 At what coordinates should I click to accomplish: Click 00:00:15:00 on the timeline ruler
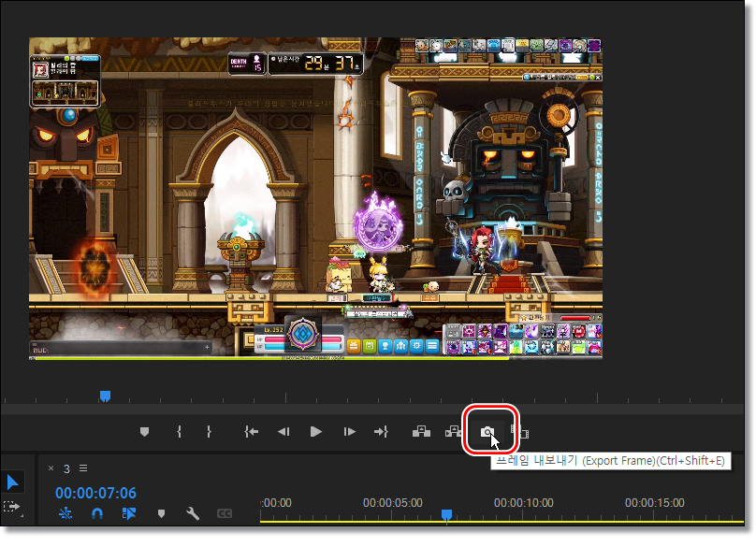point(655,503)
